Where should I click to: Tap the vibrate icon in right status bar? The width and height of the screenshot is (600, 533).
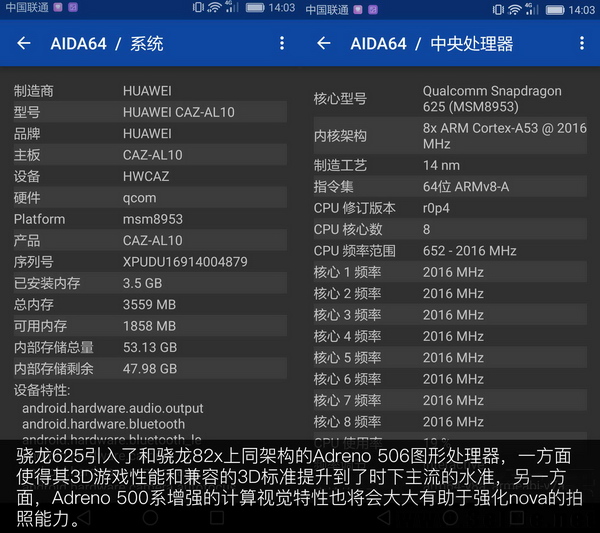(x=498, y=9)
